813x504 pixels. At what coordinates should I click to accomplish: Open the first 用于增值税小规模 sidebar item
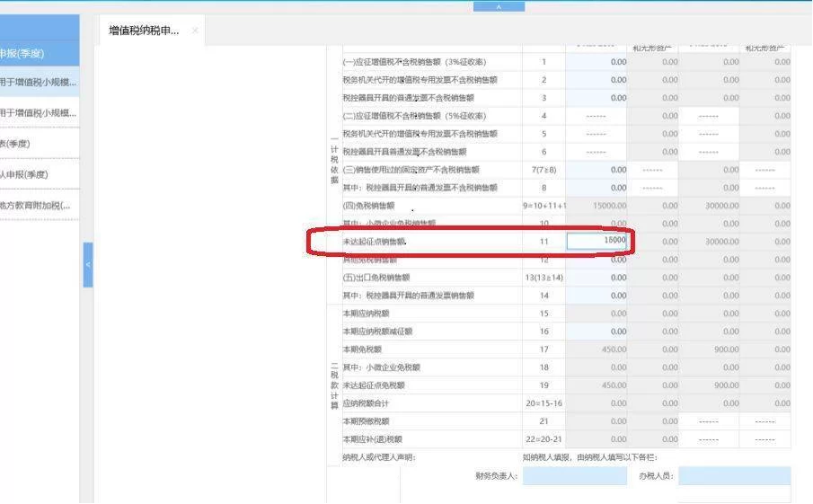(39, 83)
